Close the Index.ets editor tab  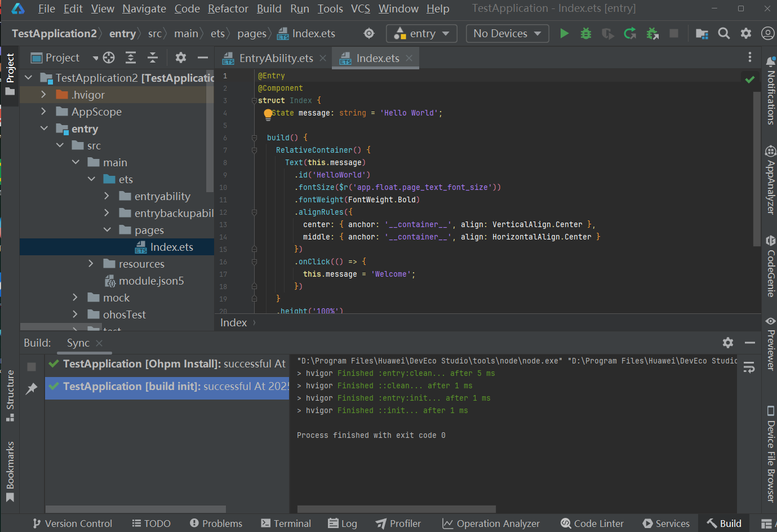click(409, 58)
